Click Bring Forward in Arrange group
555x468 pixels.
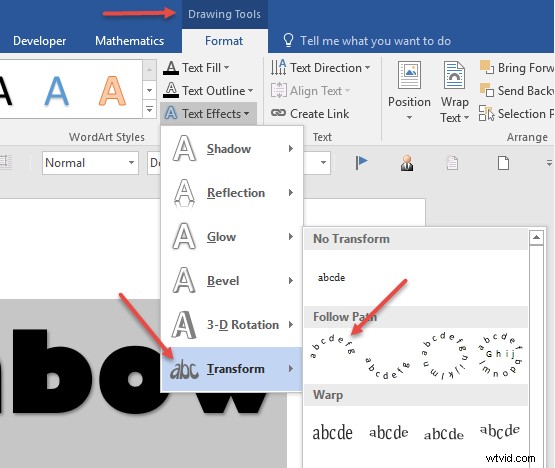(516, 68)
